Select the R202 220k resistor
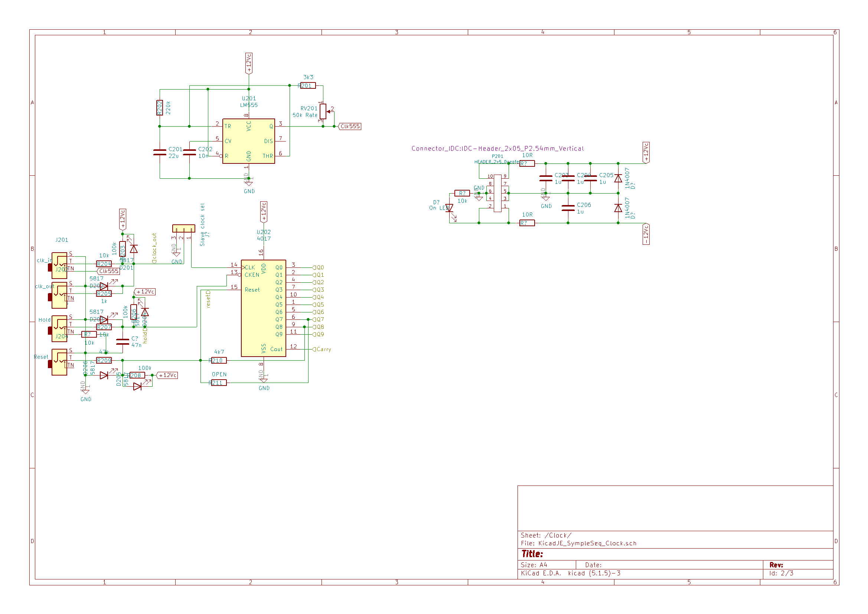 click(160, 108)
